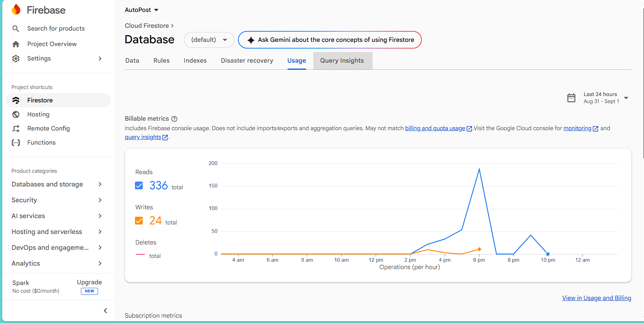Open the AutoPost project dropdown
This screenshot has width=644, height=323.
[142, 10]
